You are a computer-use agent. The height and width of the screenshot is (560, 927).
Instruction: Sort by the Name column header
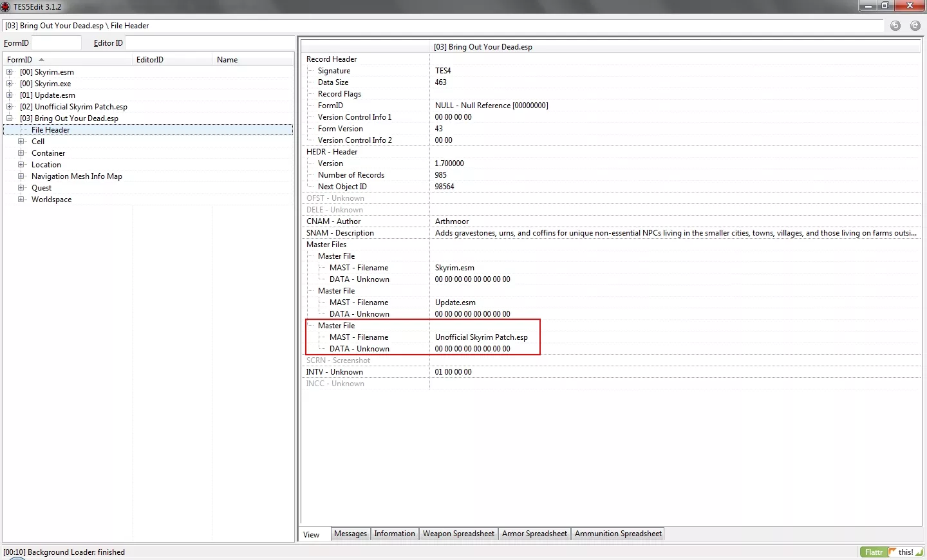click(253, 60)
